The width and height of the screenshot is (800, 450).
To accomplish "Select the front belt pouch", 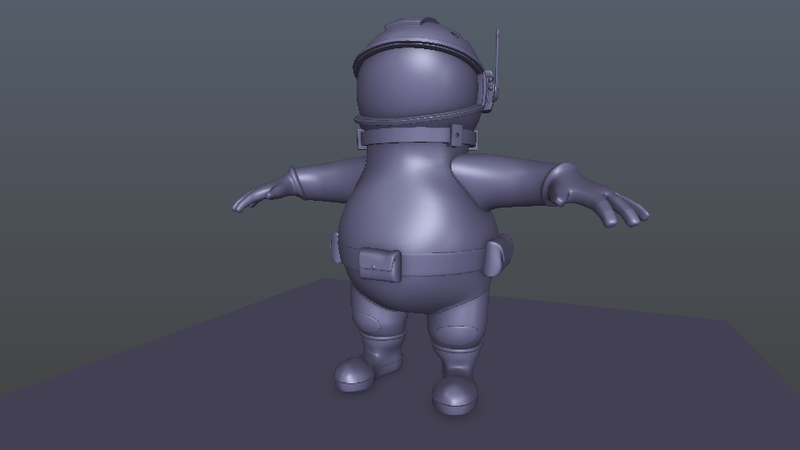I will point(380,265).
